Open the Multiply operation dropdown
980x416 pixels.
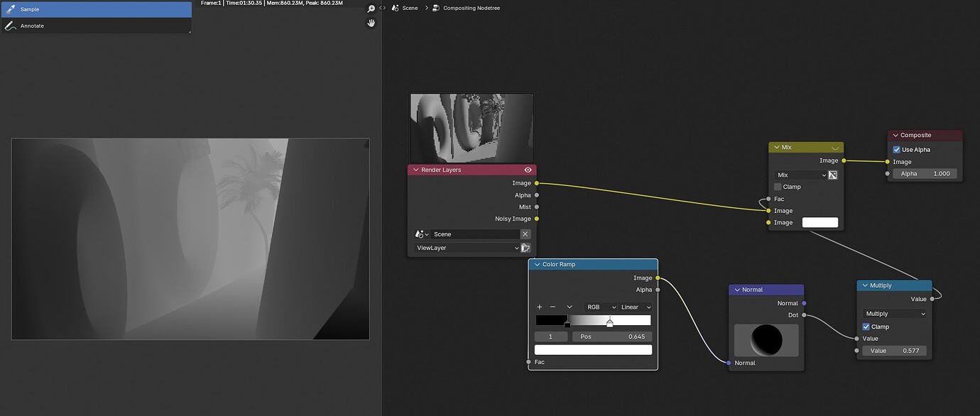coord(895,314)
